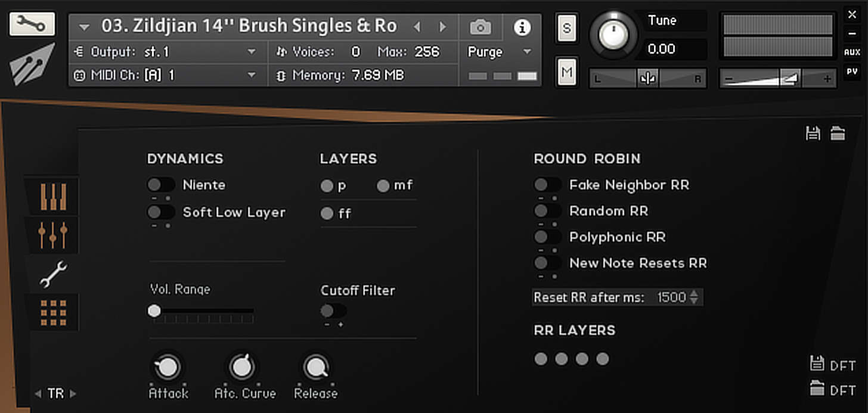
Task: Open the instrument name dropdown arrow
Action: [x=84, y=27]
